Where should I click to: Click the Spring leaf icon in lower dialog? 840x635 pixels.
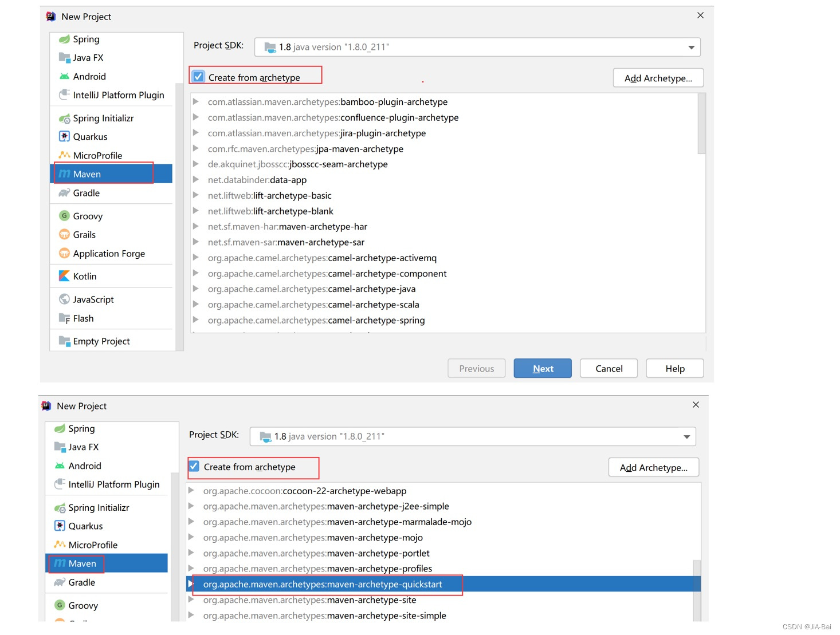(60, 428)
